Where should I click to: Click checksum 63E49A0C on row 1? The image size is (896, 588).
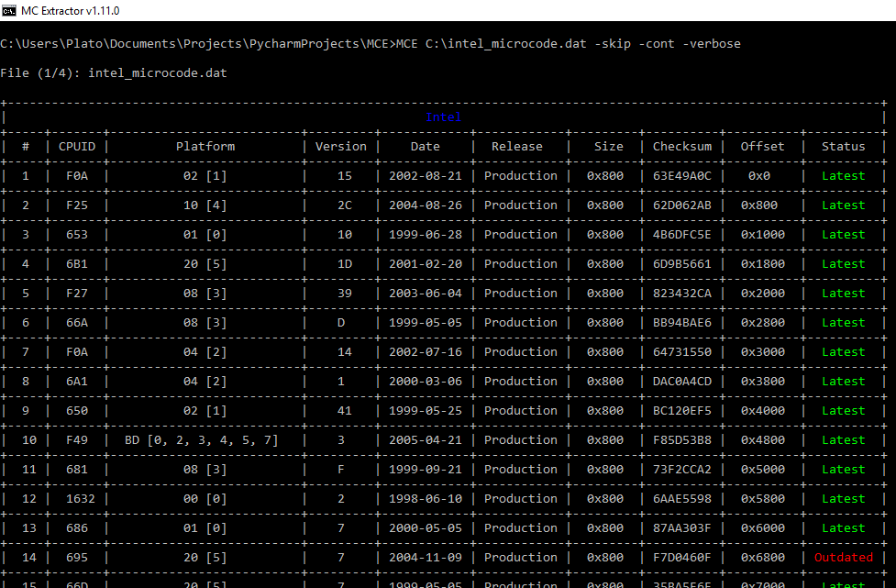681,175
